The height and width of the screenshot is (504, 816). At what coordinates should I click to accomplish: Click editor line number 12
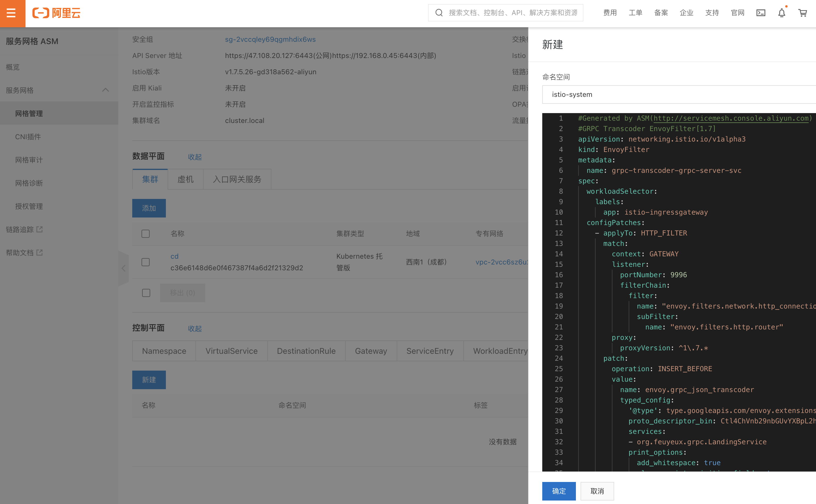[x=559, y=233]
